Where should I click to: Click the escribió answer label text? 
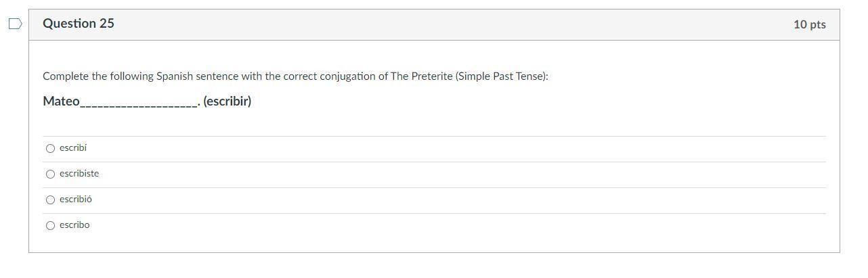(76, 200)
